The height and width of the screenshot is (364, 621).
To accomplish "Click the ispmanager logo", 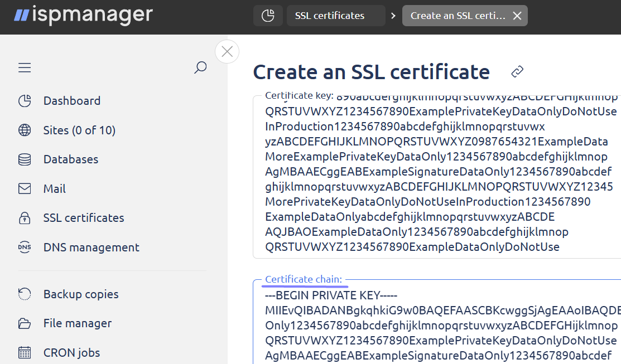I will [x=83, y=15].
